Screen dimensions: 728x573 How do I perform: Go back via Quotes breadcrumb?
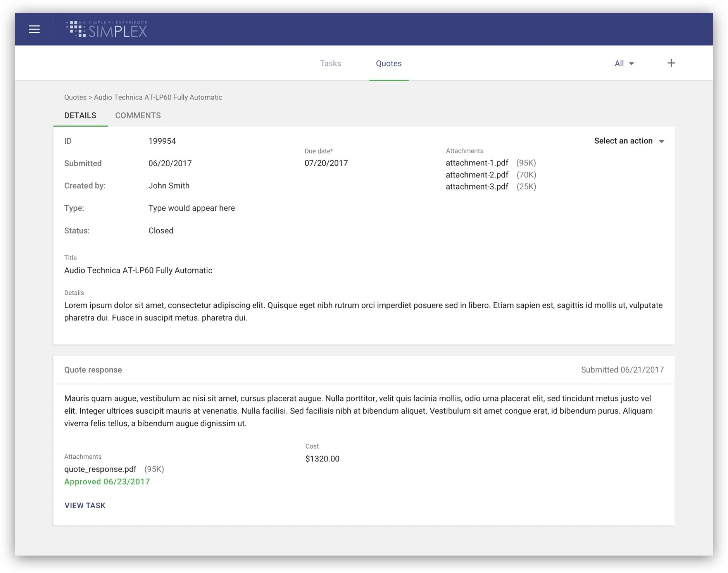75,97
